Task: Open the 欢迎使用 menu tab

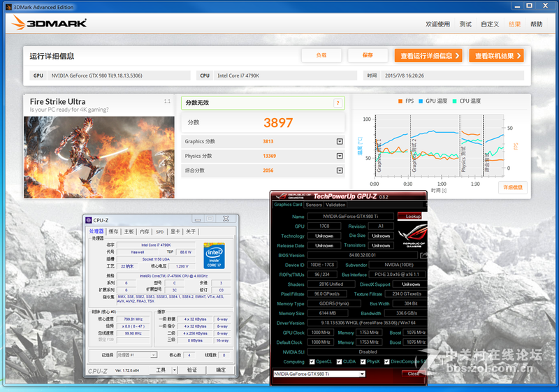Action: (438, 24)
